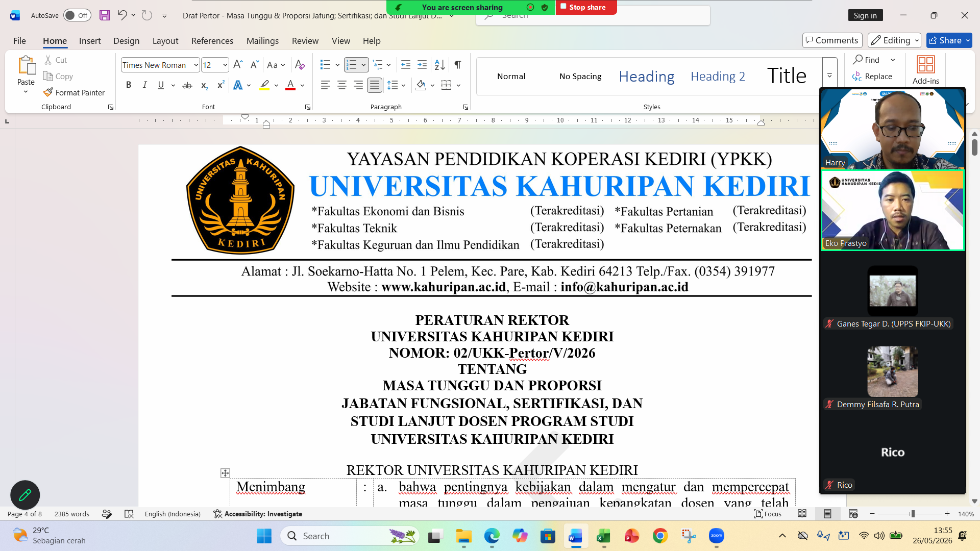980x551 pixels.
Task: Expand the Change Case menu
Action: pos(276,65)
